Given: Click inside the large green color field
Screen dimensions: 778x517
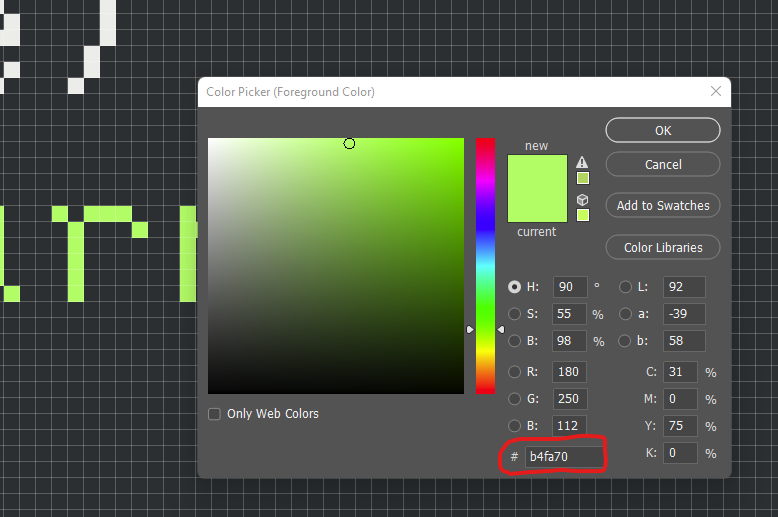Looking at the screenshot, I should (336, 266).
